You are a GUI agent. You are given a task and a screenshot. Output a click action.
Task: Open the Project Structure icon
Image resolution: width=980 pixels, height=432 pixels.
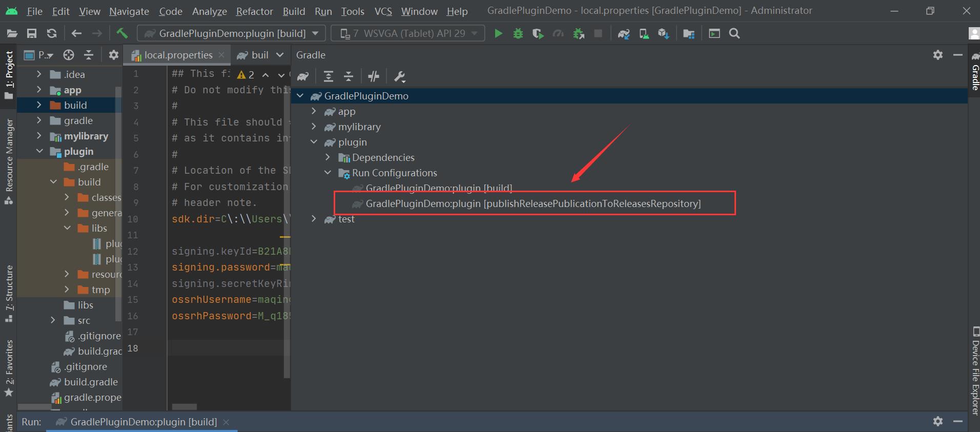(689, 34)
